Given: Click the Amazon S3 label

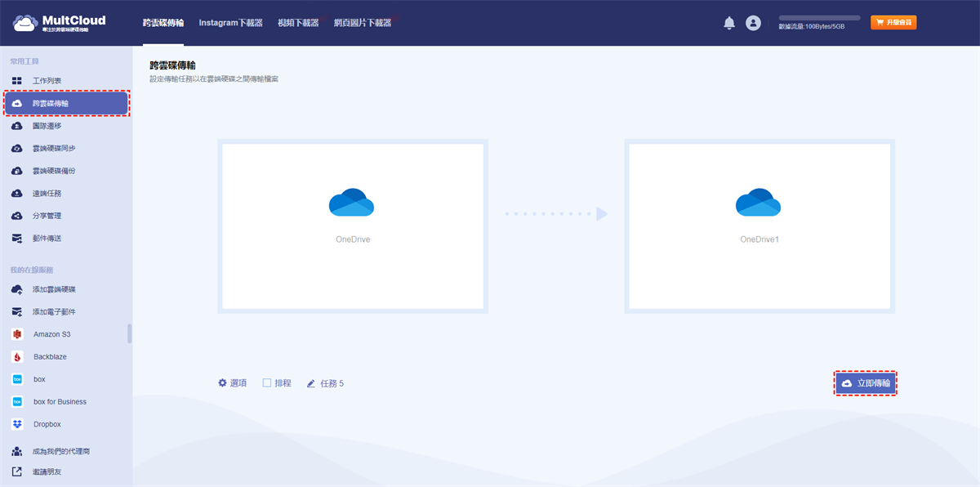Looking at the screenshot, I should coord(52,334).
